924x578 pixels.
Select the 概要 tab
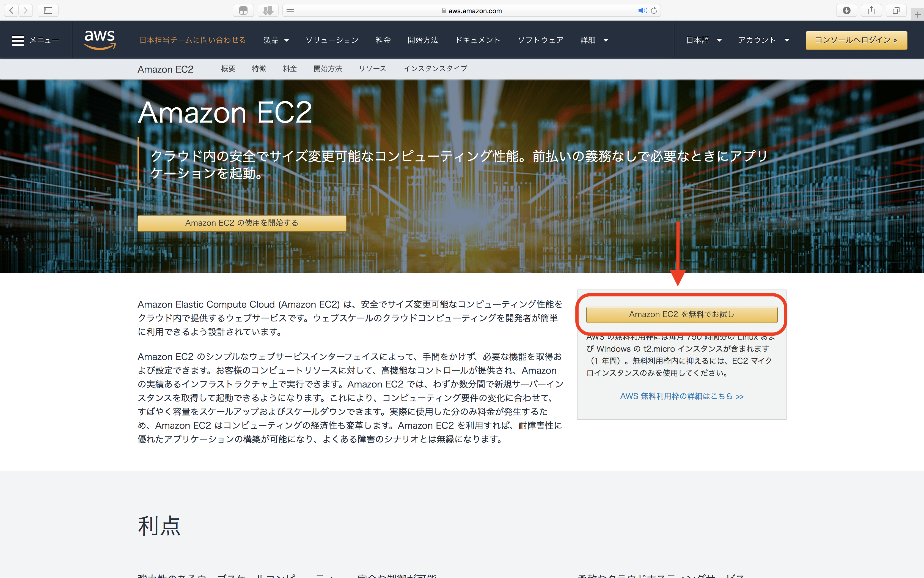pyautogui.click(x=228, y=69)
